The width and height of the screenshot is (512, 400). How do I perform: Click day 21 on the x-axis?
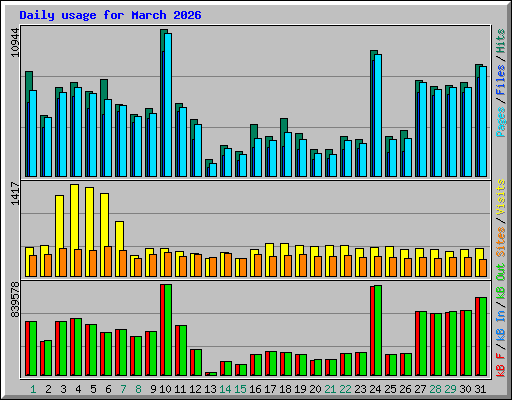pyautogui.click(x=330, y=389)
